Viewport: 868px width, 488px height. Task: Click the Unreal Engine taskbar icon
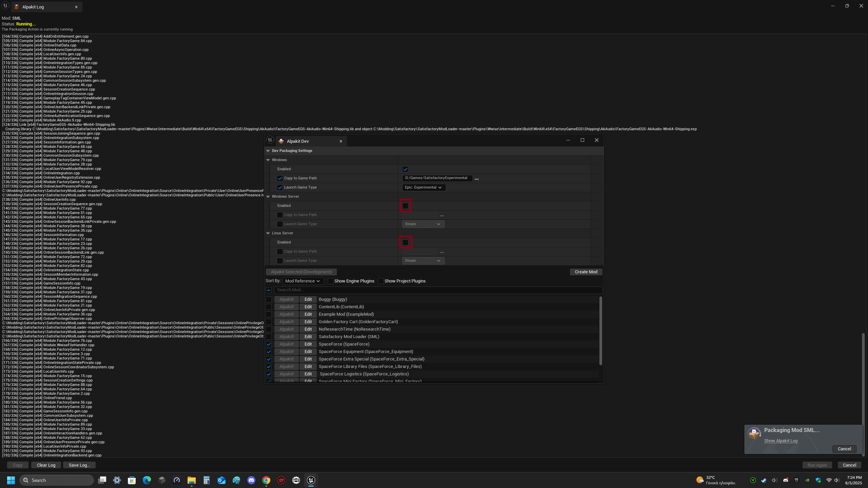(311, 480)
